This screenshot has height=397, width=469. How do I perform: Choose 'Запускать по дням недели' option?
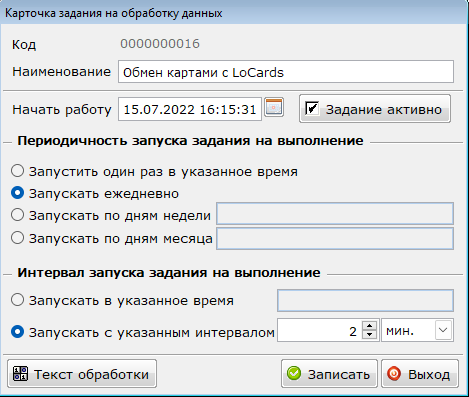(17, 215)
